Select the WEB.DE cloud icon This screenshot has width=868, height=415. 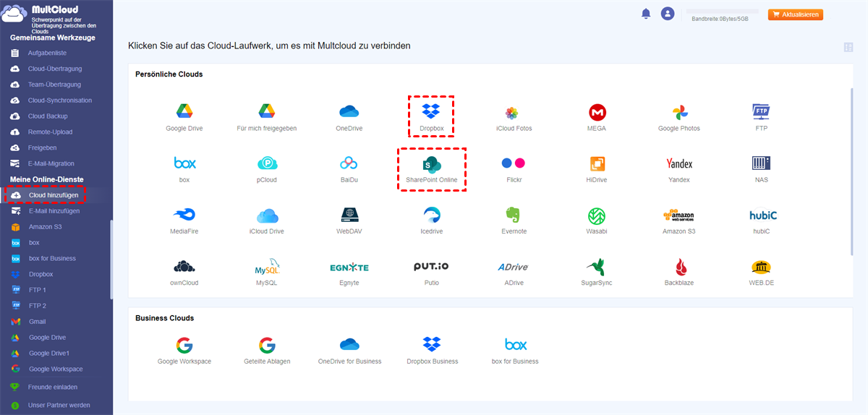(x=761, y=266)
